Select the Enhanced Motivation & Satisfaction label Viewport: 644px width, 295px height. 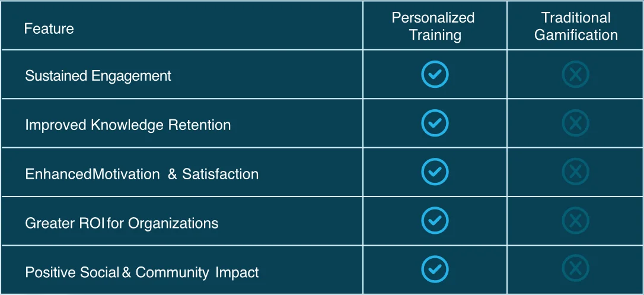tap(142, 174)
